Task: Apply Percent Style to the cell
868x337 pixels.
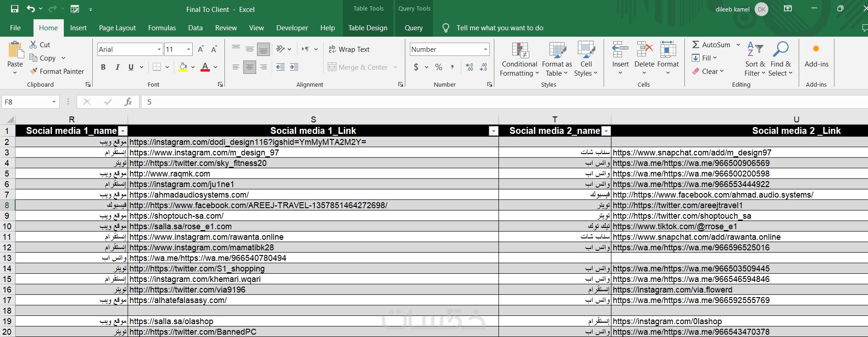Action: click(x=439, y=67)
